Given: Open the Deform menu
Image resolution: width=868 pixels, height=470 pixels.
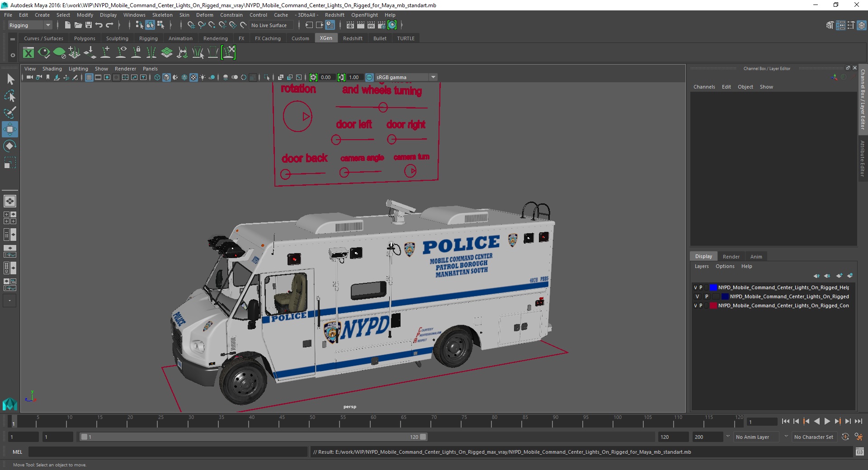Looking at the screenshot, I should pos(205,15).
